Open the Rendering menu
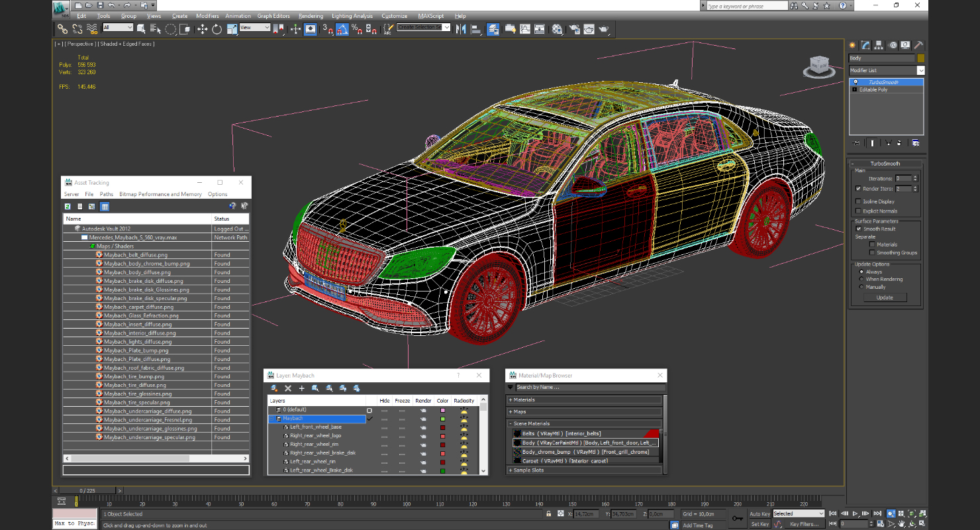Viewport: 980px width, 530px height. click(311, 16)
